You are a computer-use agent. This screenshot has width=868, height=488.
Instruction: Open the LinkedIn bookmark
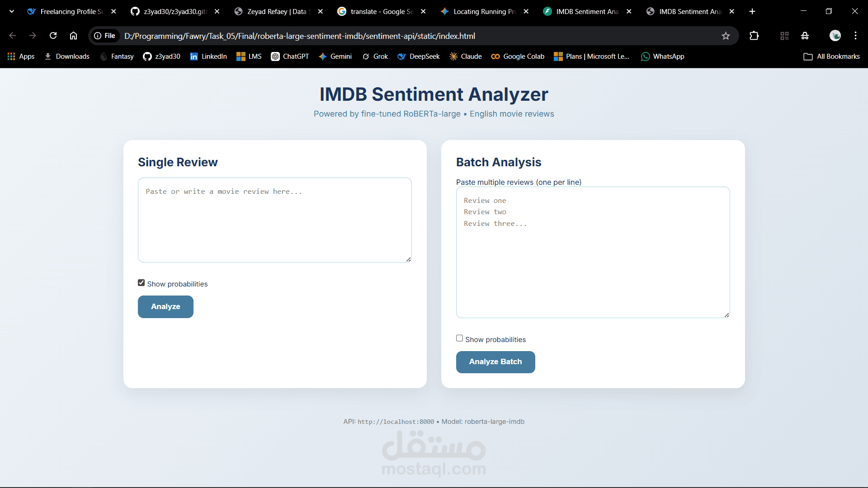click(208, 56)
